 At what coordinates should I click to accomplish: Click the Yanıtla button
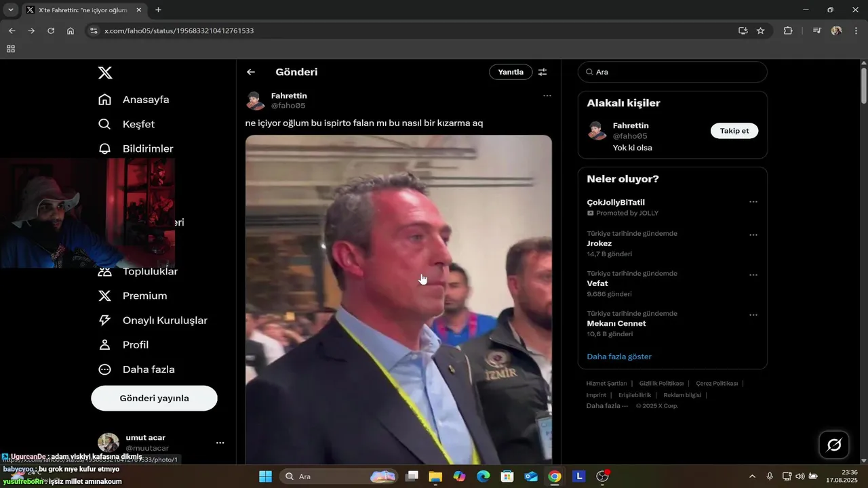511,72
